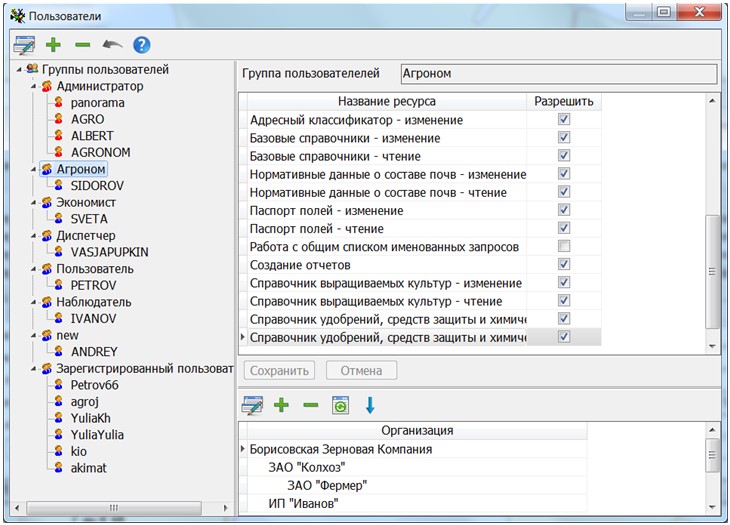
Task: Click the resource list vertical scrollbar thumb
Action: point(713,270)
